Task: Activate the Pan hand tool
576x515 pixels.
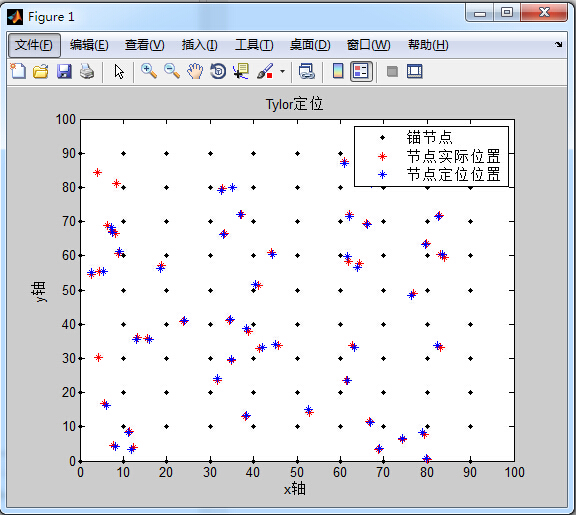Action: (x=195, y=71)
